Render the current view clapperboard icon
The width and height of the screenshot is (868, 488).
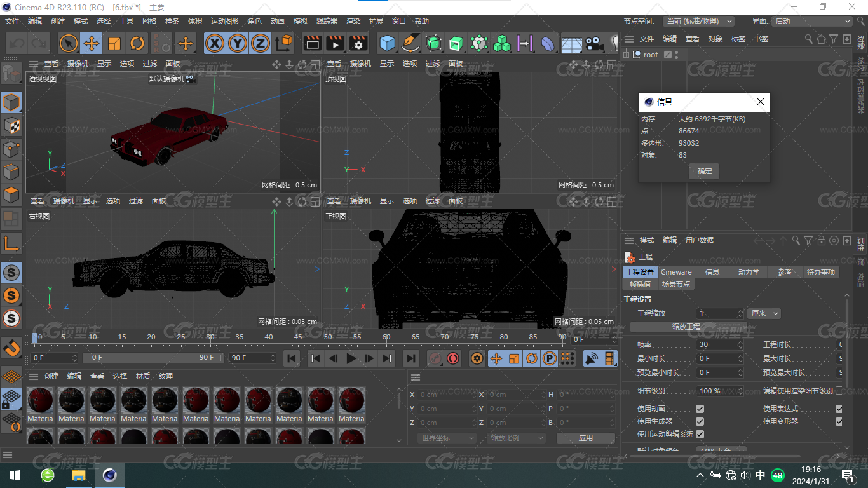tap(312, 43)
